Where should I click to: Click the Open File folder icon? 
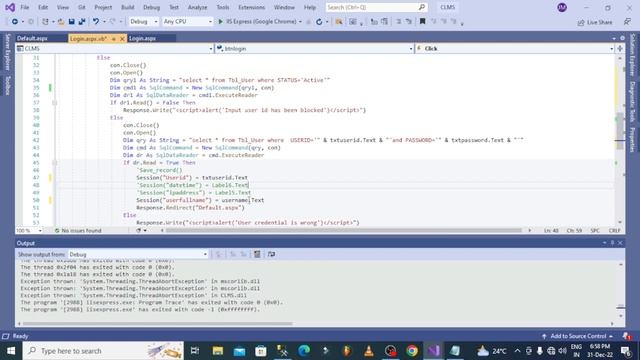click(61, 22)
